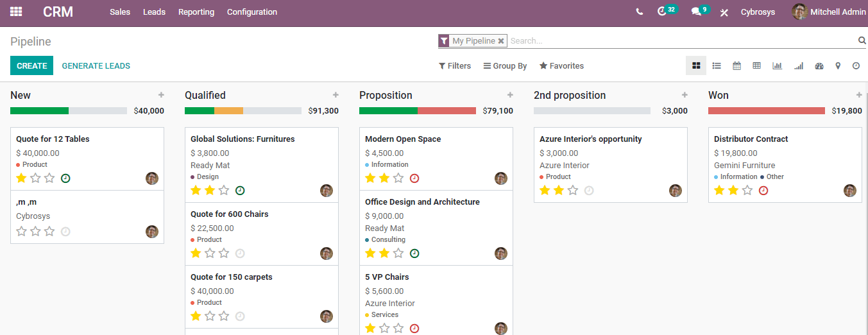Set third star on Azure Interior's opportunity

(x=573, y=190)
